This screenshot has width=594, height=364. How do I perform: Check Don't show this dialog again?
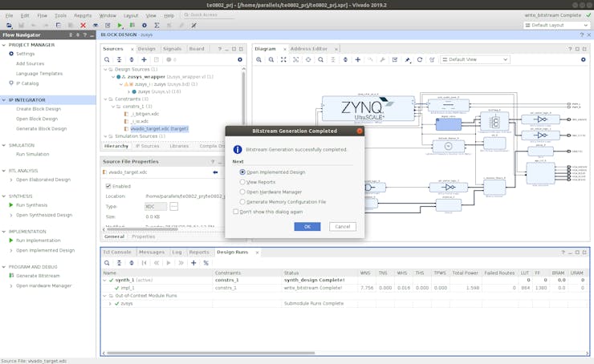click(x=236, y=212)
